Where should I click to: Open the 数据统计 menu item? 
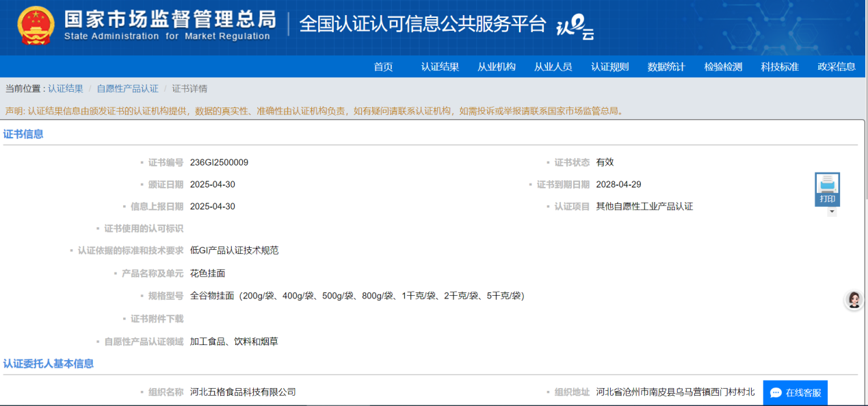666,67
